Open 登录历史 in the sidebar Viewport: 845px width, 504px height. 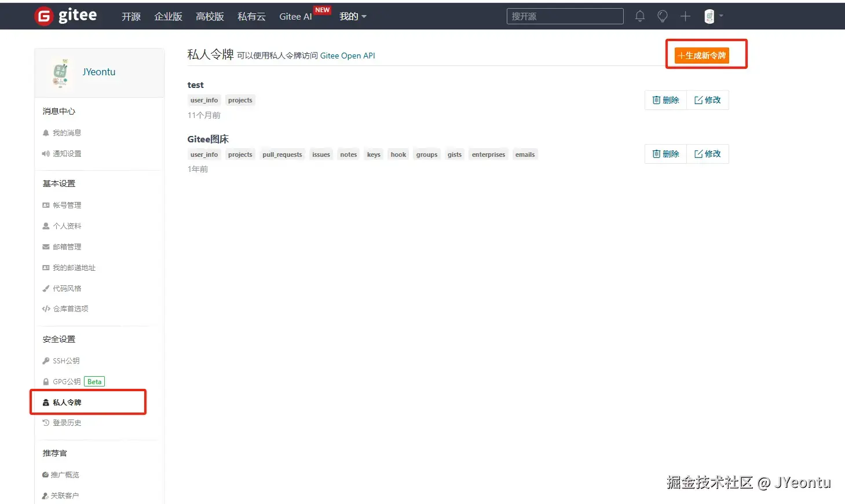point(62,422)
